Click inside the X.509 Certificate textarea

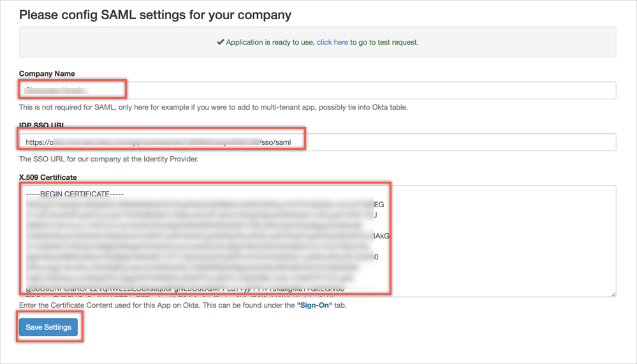497,242
